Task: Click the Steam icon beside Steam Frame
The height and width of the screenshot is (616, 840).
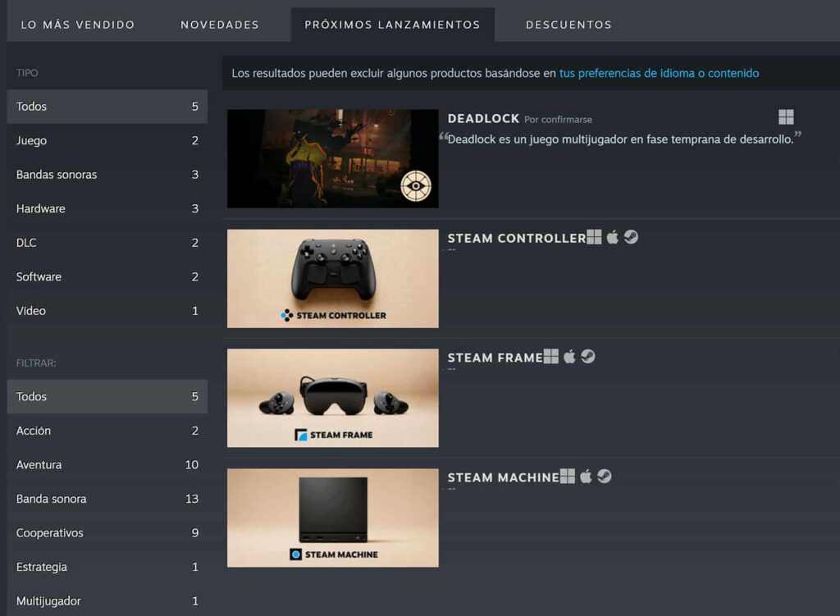Action: 587,357
